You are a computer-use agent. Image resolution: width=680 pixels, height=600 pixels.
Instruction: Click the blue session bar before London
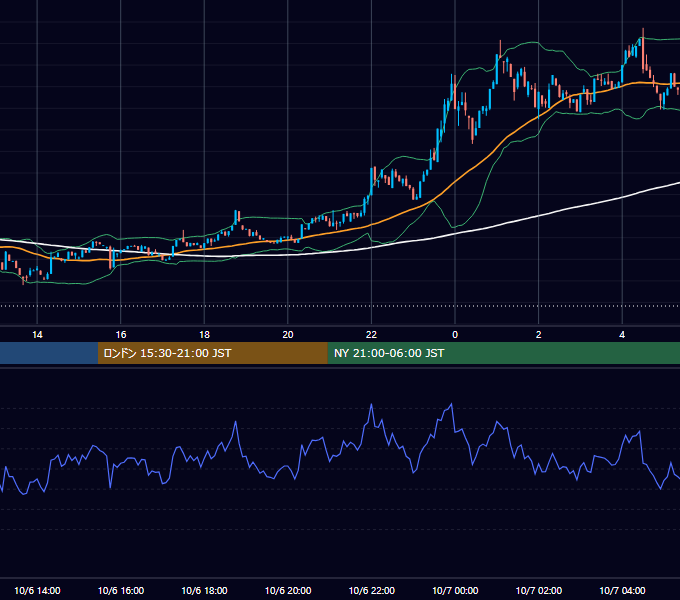pos(49,353)
